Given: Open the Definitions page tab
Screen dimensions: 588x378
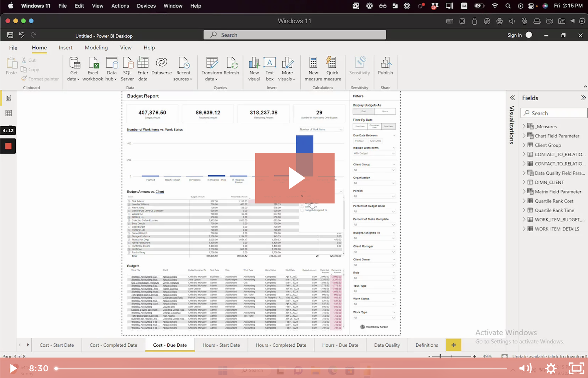Looking at the screenshot, I should coord(427,345).
